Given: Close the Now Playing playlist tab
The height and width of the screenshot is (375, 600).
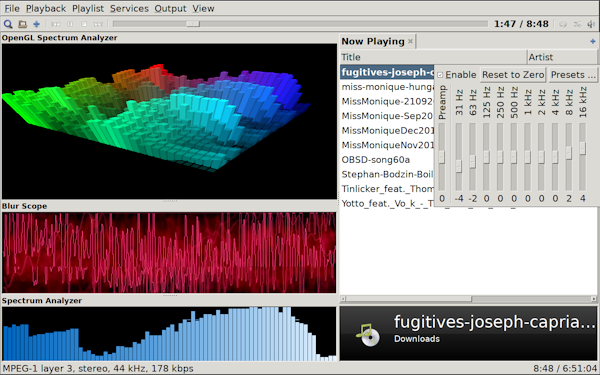Looking at the screenshot, I should coord(410,41).
